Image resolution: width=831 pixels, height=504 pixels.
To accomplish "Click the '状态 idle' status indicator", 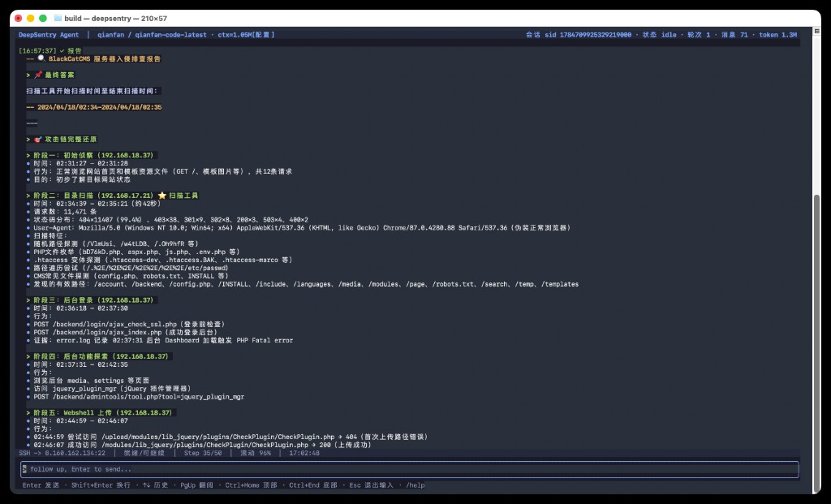I will 660,35.
